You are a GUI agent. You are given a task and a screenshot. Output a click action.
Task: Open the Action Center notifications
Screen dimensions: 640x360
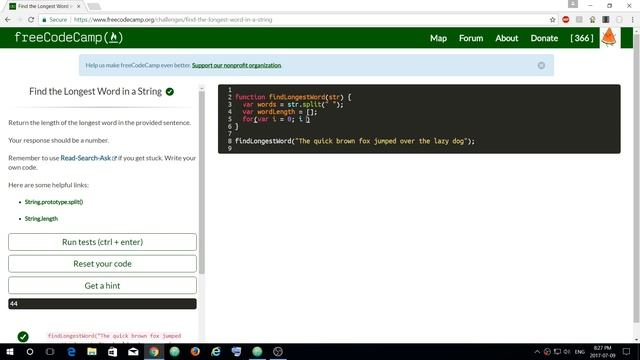627,351
